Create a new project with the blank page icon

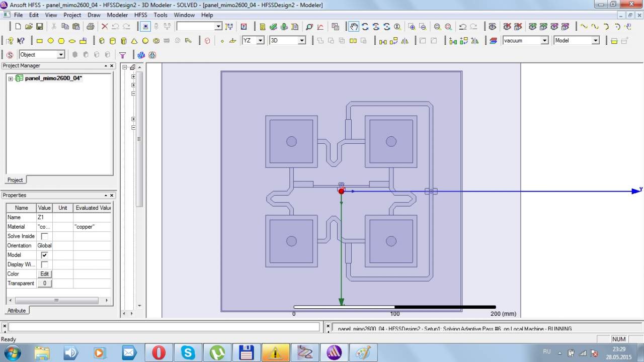[x=18, y=27]
